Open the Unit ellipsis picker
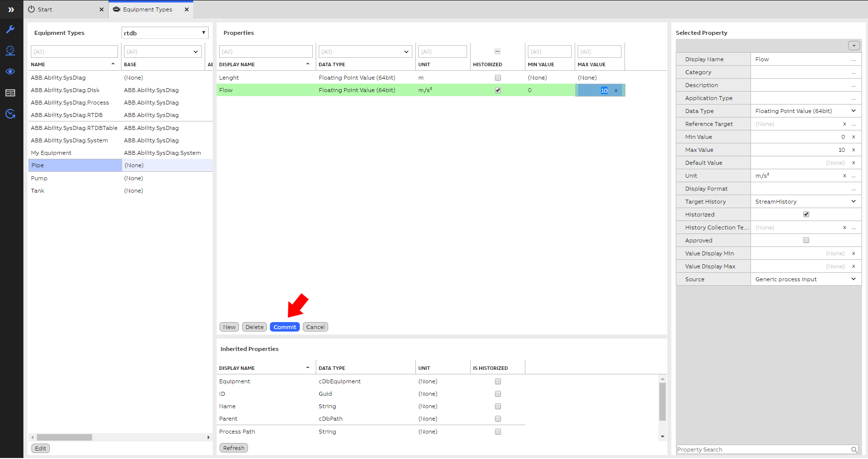 pos(854,176)
